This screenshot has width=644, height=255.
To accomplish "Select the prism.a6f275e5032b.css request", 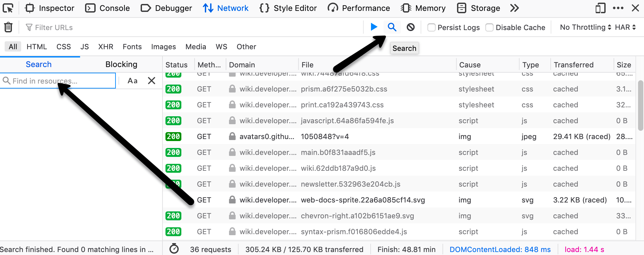I will click(399, 89).
